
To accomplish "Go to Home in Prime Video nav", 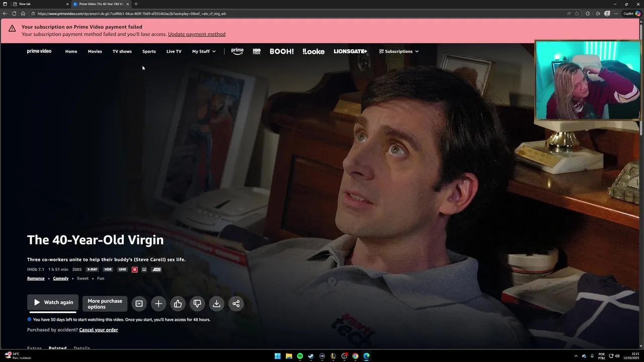I will pyautogui.click(x=71, y=51).
